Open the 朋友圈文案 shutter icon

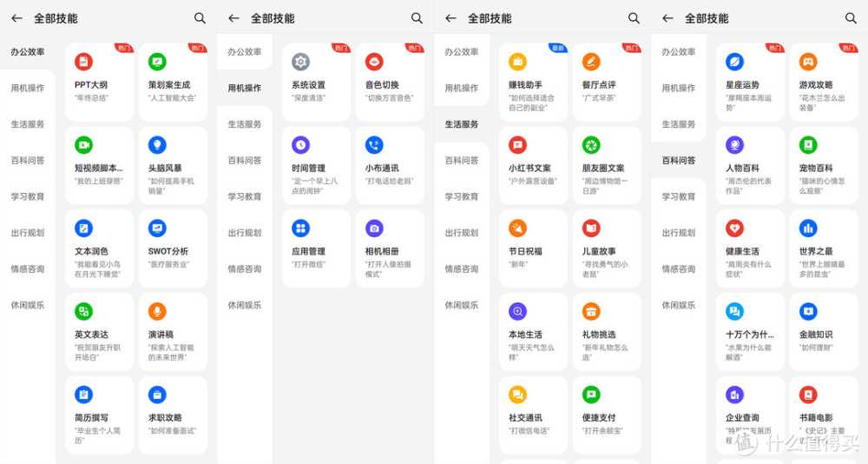click(x=591, y=145)
